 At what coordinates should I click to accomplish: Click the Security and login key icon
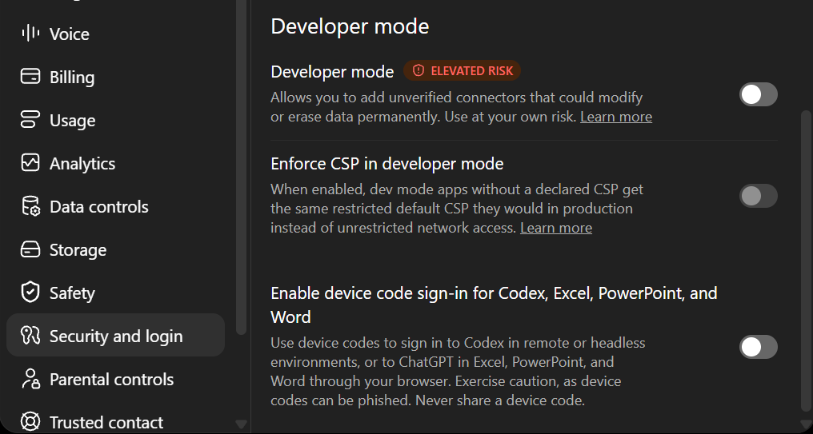point(30,335)
